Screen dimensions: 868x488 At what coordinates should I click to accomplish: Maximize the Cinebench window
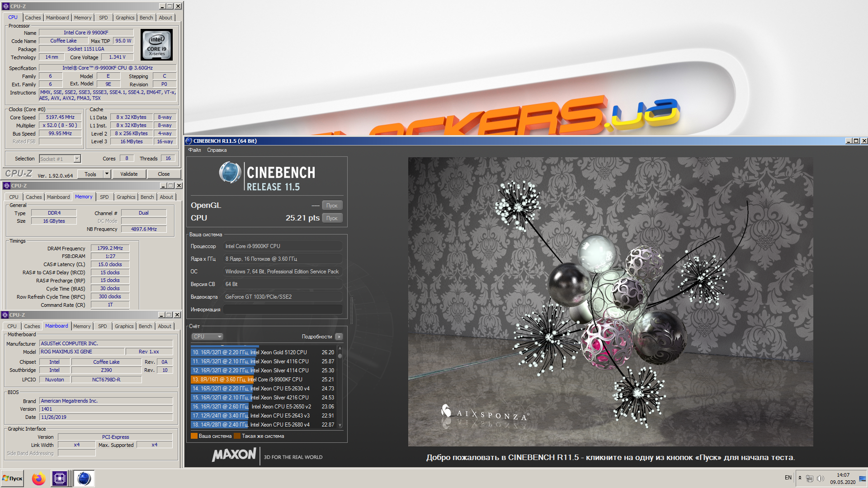(x=856, y=141)
